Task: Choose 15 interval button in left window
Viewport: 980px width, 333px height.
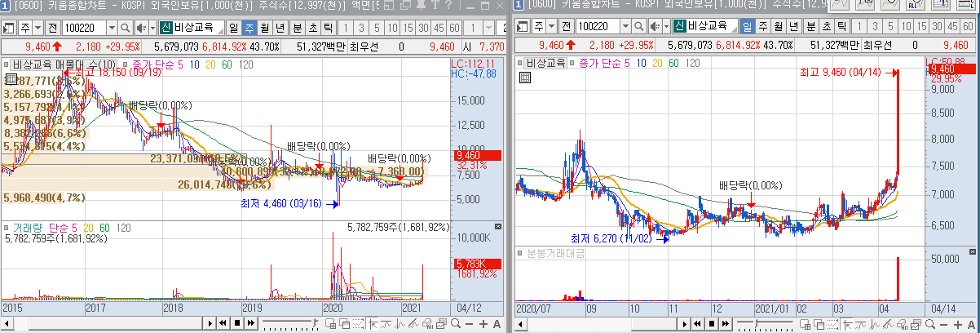Action: [408, 28]
